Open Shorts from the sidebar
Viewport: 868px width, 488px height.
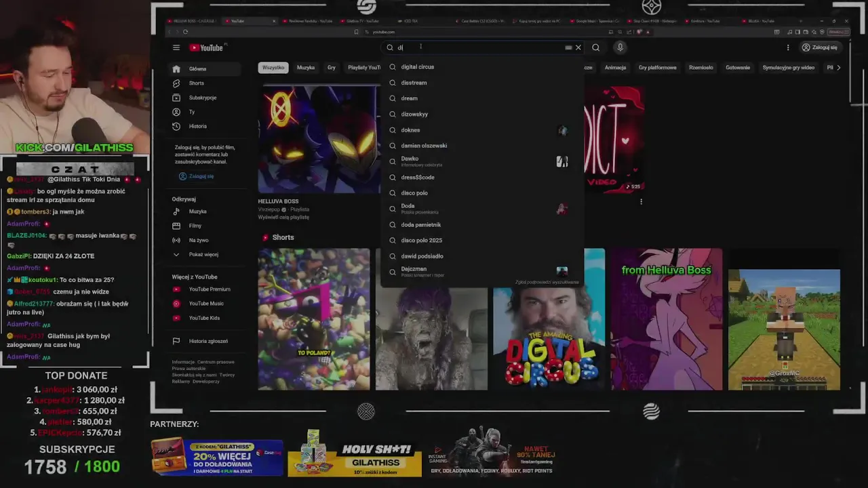click(x=204, y=83)
